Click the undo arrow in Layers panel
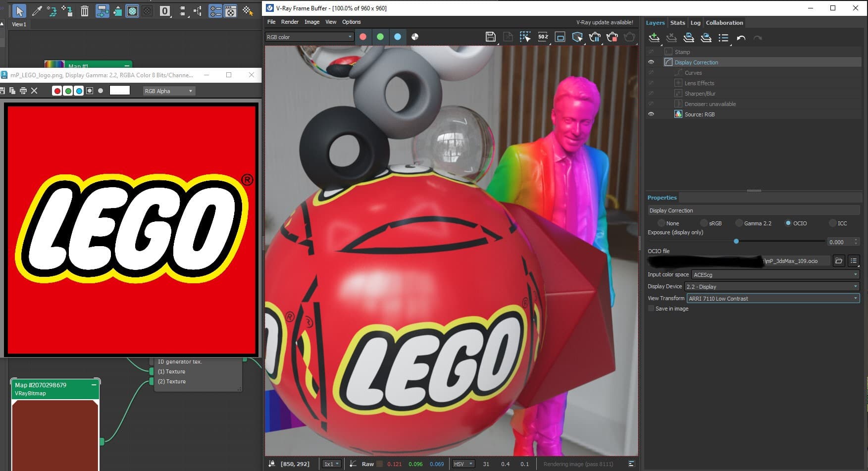Viewport: 868px width, 471px height. [x=741, y=38]
